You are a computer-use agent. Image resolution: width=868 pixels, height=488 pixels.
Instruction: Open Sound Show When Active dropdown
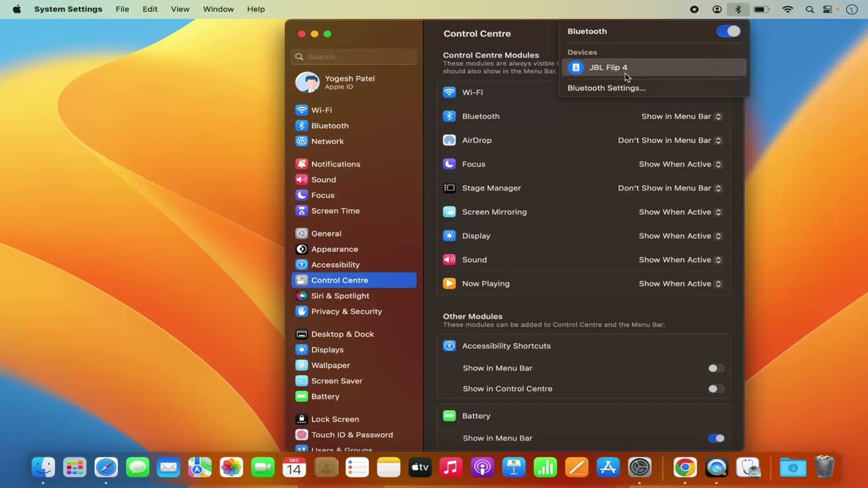(x=680, y=260)
